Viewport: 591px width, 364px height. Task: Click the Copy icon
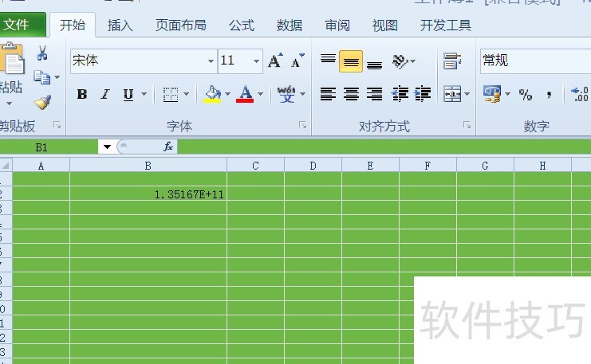[41, 77]
